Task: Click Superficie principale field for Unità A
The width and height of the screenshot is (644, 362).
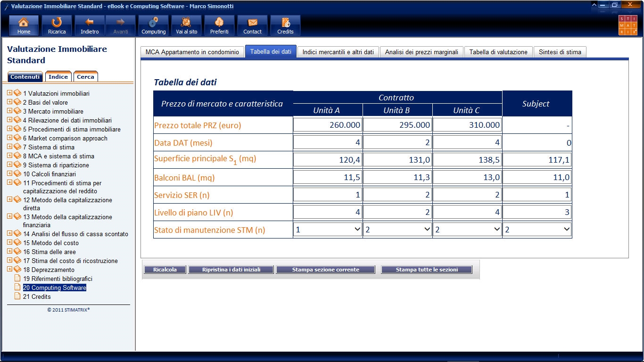Action: 328,160
